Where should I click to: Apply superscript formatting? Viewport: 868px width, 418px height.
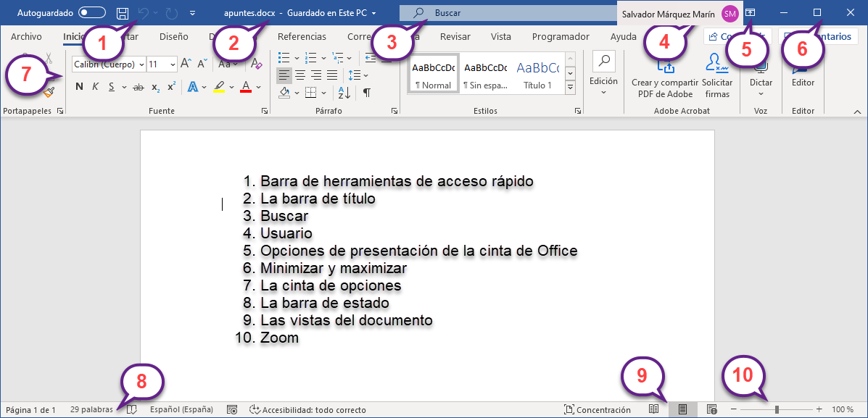coord(171,88)
